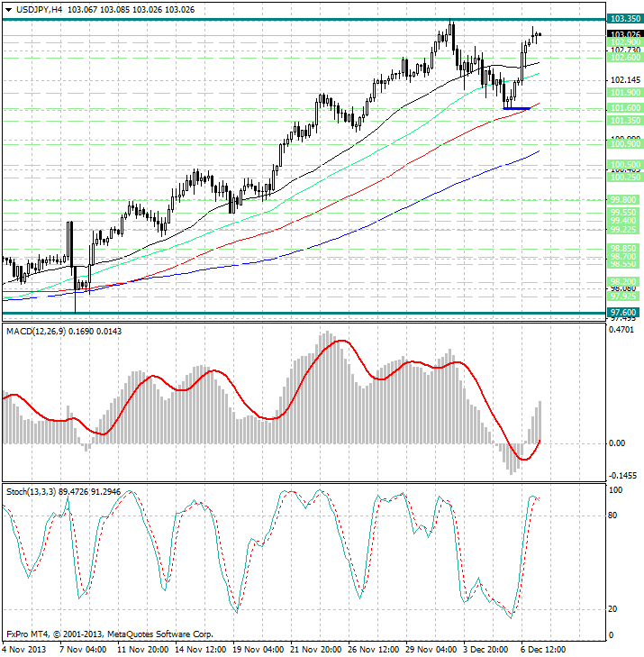Select the 100.250 level label
Viewport: 644px width, 657px height.
point(625,178)
